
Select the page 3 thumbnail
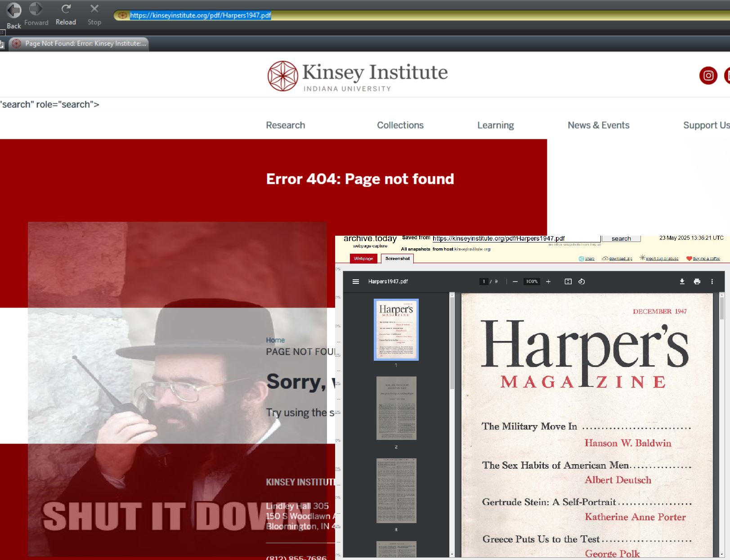396,491
